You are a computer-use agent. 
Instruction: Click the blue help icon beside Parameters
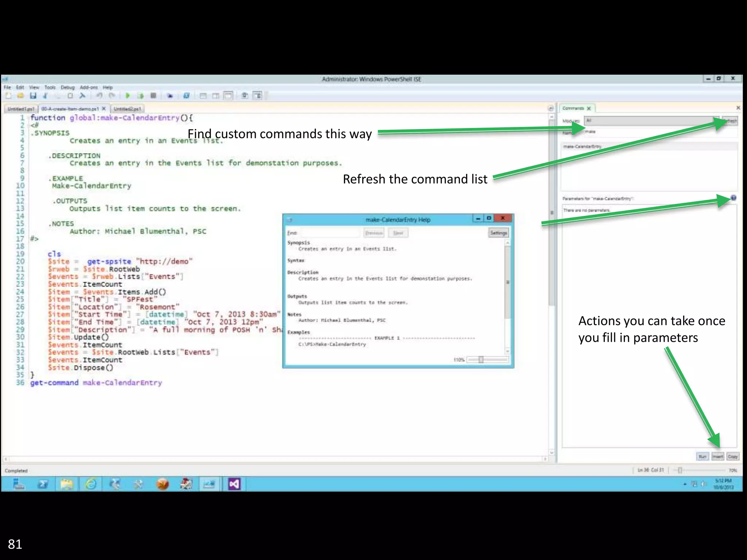click(x=733, y=198)
